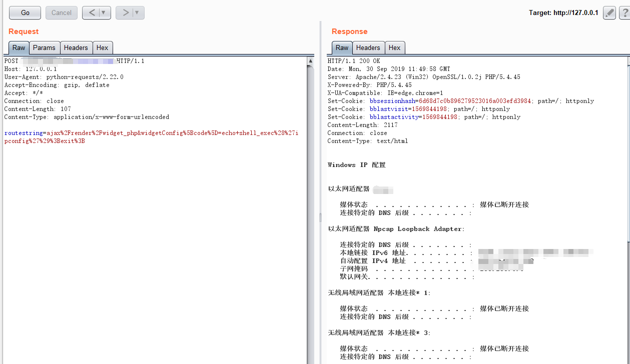The width and height of the screenshot is (630, 364).
Task: Click the Accept-Encoding: gzip, deflate line
Action: coord(57,85)
